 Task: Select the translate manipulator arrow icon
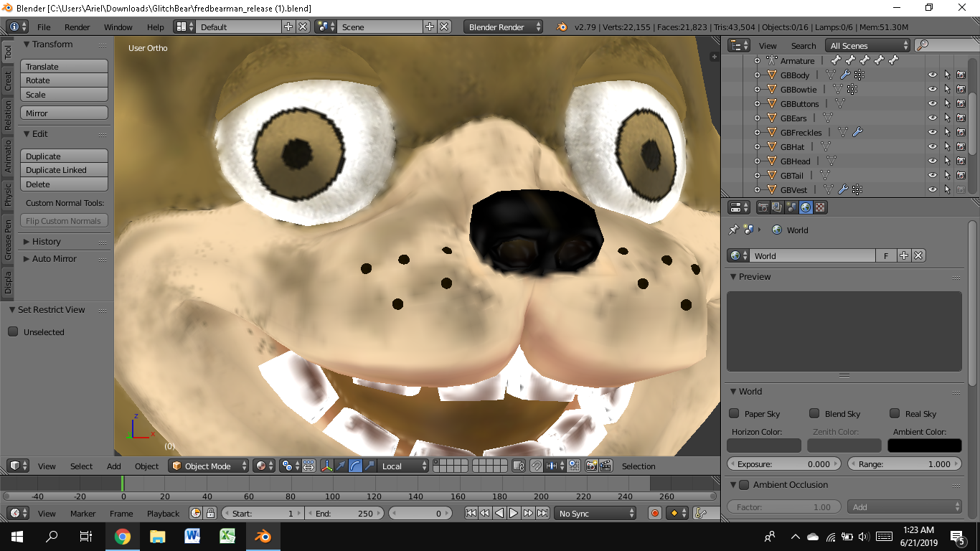tap(341, 466)
